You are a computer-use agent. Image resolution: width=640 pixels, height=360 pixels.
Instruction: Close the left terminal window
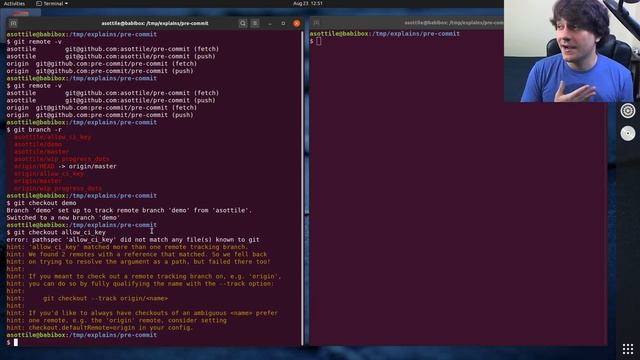coord(297,23)
